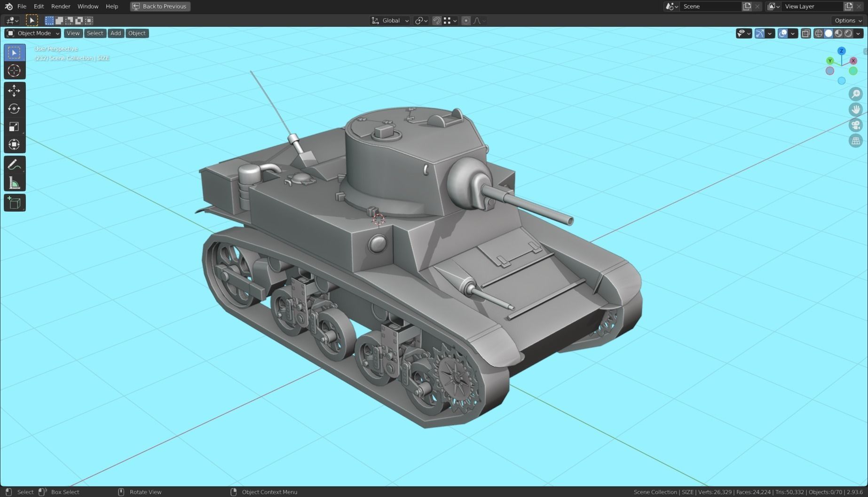Click the Select menu button
Image resolution: width=868 pixels, height=497 pixels.
(x=95, y=33)
